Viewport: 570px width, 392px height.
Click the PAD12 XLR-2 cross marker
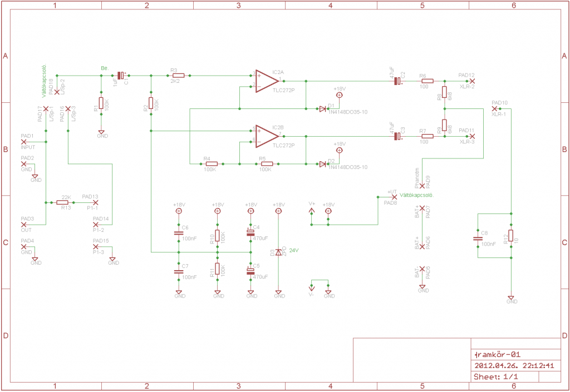tap(472, 81)
